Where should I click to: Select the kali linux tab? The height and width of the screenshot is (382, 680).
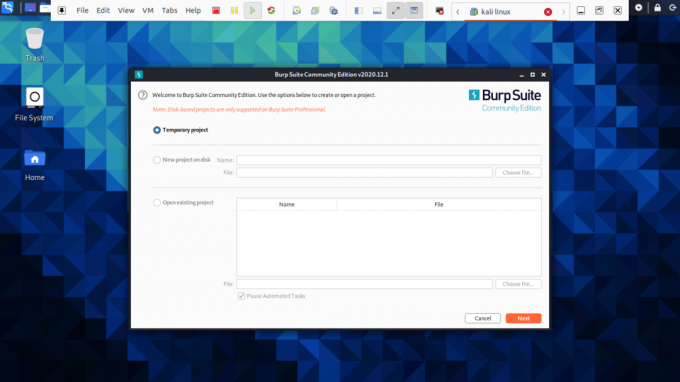510,12
